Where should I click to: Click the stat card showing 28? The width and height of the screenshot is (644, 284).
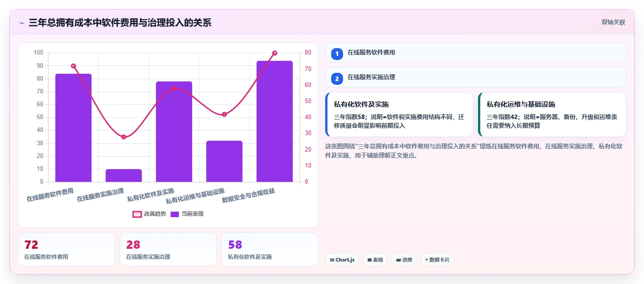pos(168,249)
